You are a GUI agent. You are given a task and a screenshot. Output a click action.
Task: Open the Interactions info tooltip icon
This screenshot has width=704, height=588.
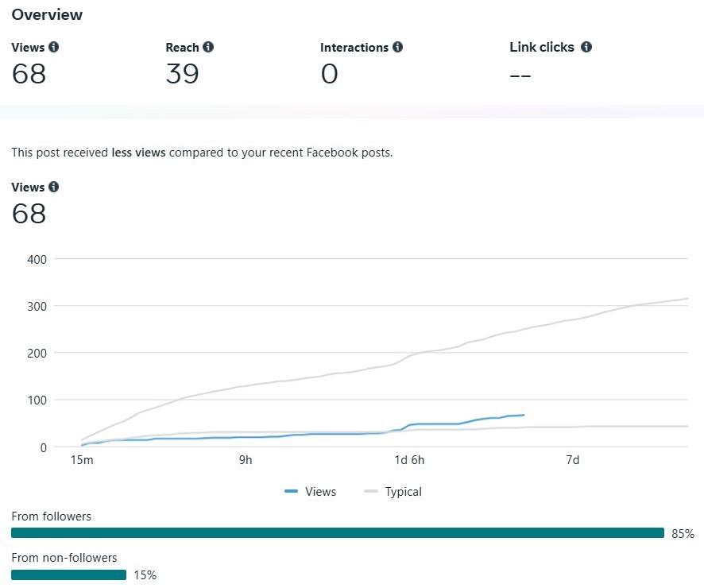pyautogui.click(x=397, y=48)
